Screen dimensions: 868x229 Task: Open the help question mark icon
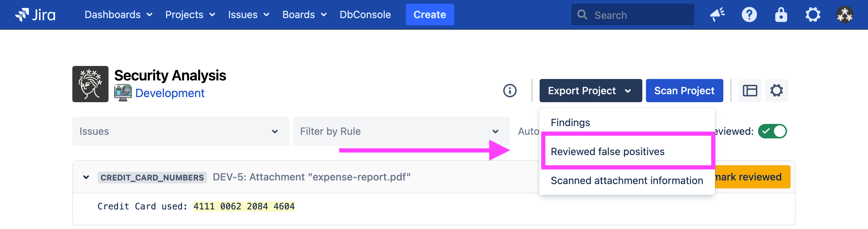[x=749, y=15]
